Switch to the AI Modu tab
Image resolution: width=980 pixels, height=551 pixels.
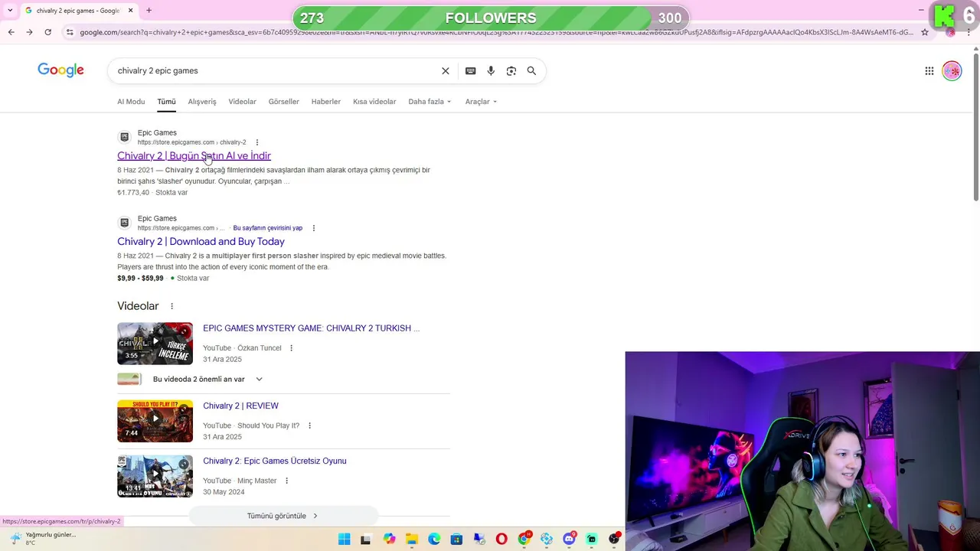click(x=131, y=102)
